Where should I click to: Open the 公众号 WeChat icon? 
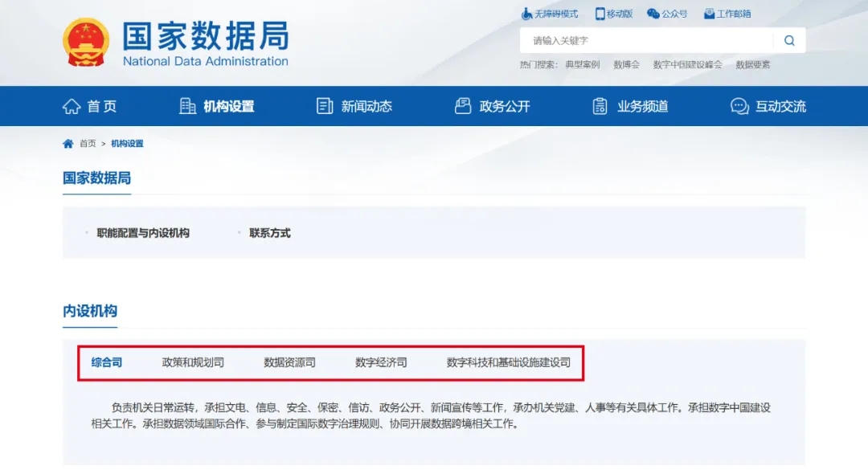[653, 14]
